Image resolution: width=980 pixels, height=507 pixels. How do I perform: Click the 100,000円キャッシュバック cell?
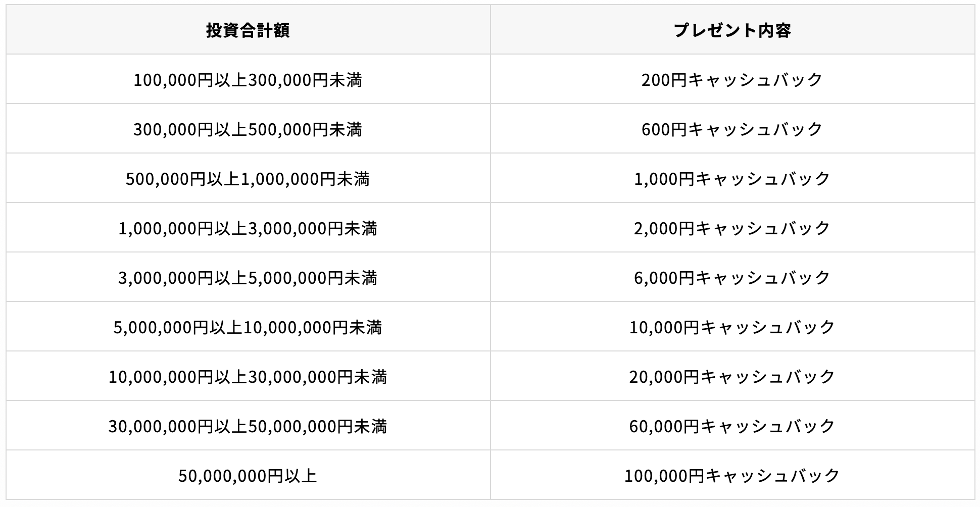[x=732, y=475]
